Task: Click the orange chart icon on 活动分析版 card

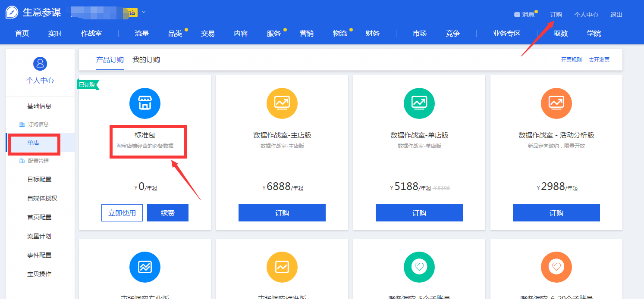Action: click(556, 103)
